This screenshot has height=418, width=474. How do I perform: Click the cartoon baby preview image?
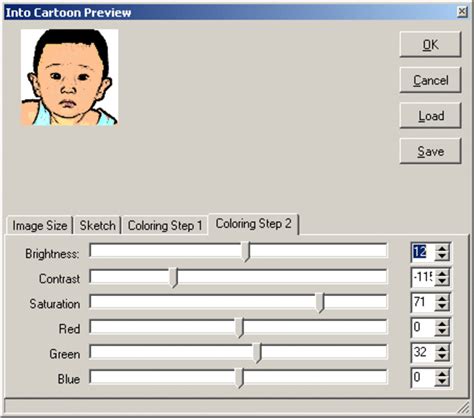69,77
